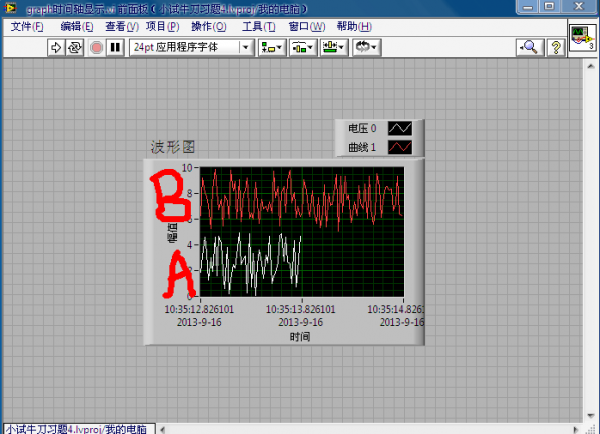This screenshot has width=600, height=434.
Task: Click the LabVIEW title bar icon
Action: pos(10,8)
